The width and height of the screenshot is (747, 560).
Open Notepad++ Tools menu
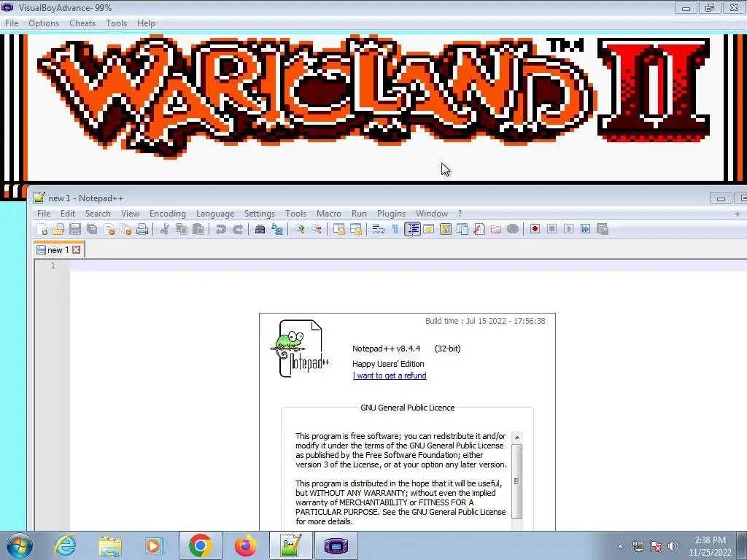296,214
